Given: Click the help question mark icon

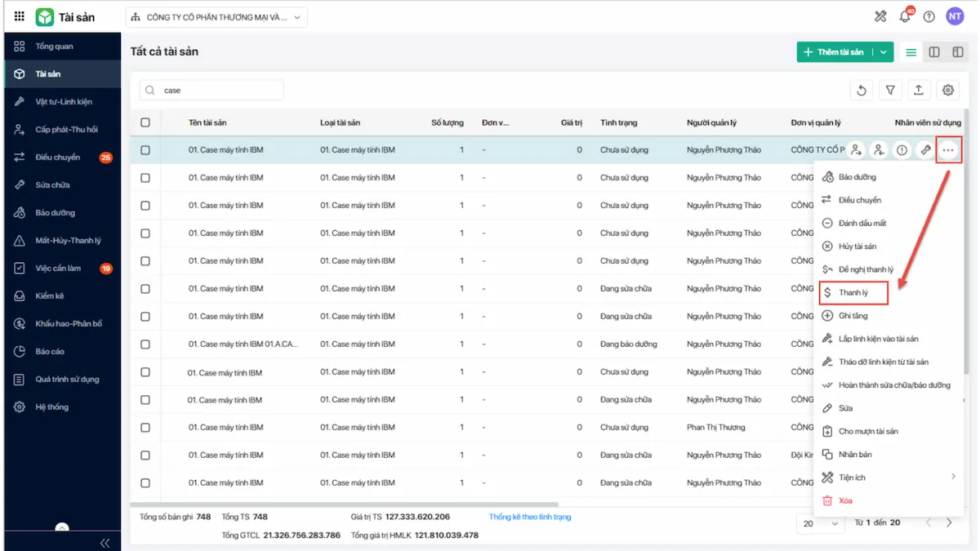Looking at the screenshot, I should [929, 16].
